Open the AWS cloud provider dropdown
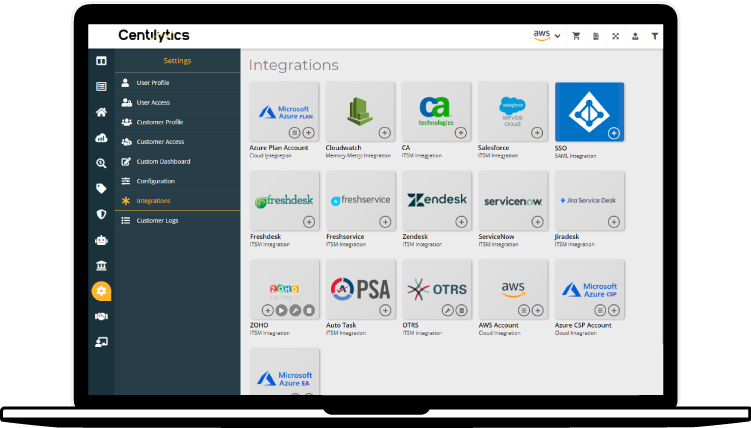Image resolution: width=751 pixels, height=428 pixels. coord(546,35)
